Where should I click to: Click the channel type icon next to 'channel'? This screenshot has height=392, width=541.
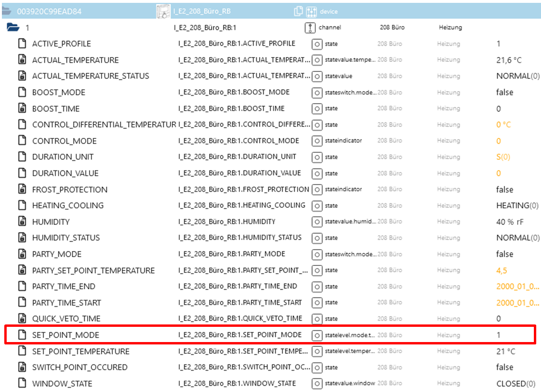click(x=310, y=28)
